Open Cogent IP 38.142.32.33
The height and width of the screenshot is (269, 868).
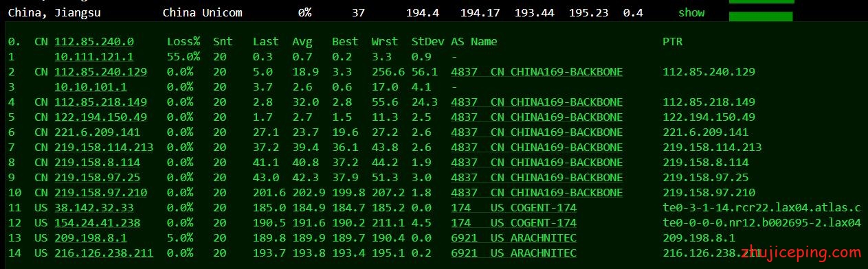click(94, 207)
